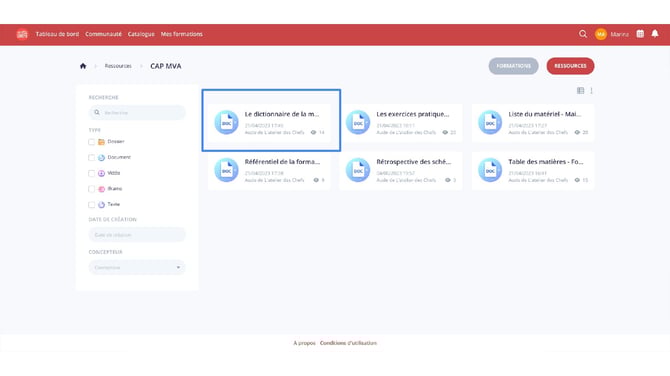Open the three-dot more options menu
This screenshot has height=376, width=670.
point(591,91)
